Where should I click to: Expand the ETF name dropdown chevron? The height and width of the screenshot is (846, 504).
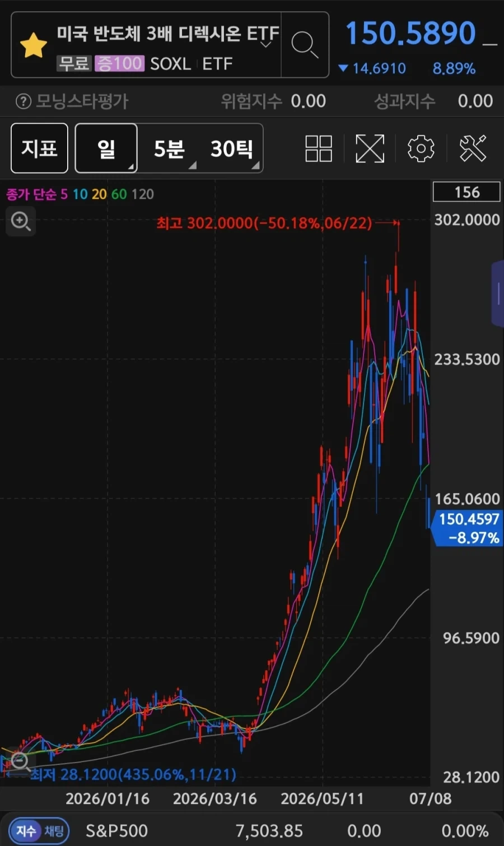click(267, 44)
